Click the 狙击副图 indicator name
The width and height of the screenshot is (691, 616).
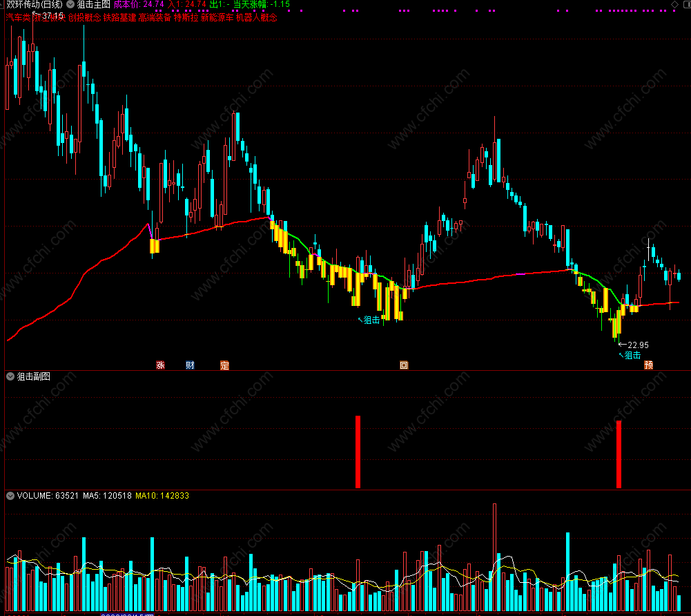pyautogui.click(x=34, y=376)
